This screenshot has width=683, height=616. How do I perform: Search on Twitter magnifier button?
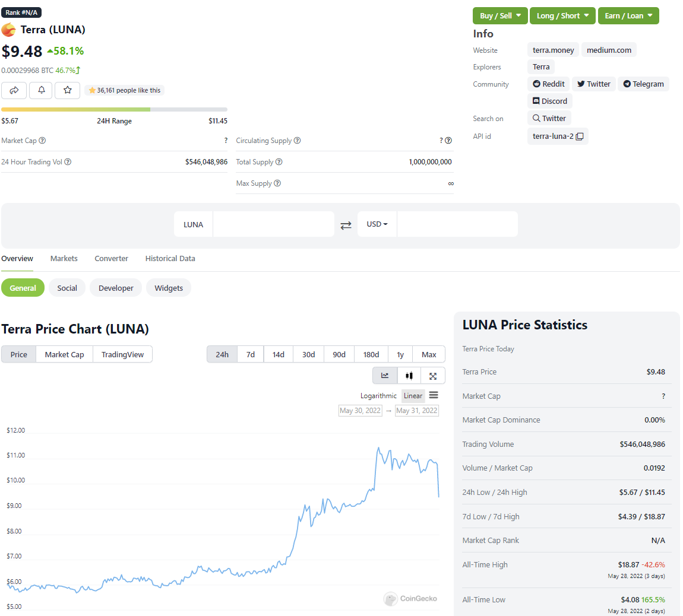(549, 119)
